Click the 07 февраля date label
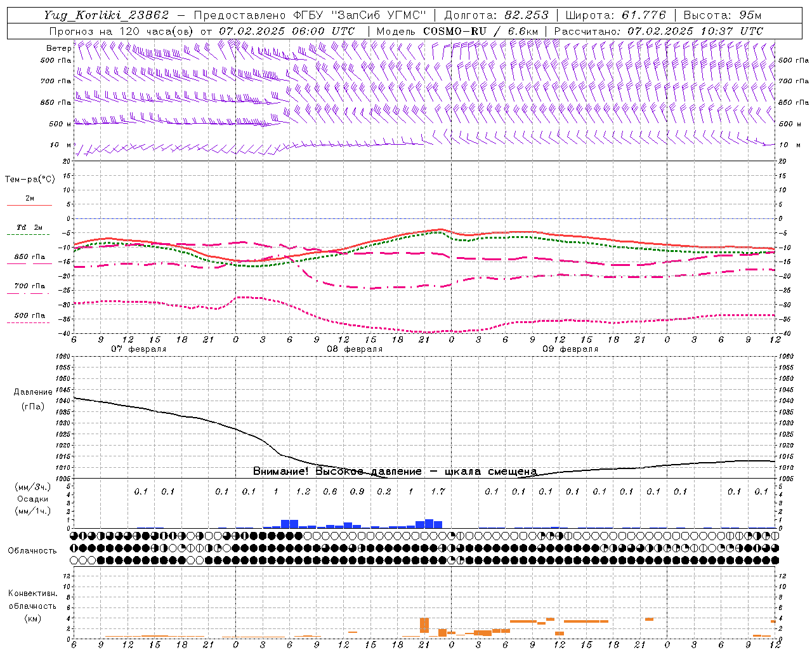The image size is (812, 650). (139, 349)
